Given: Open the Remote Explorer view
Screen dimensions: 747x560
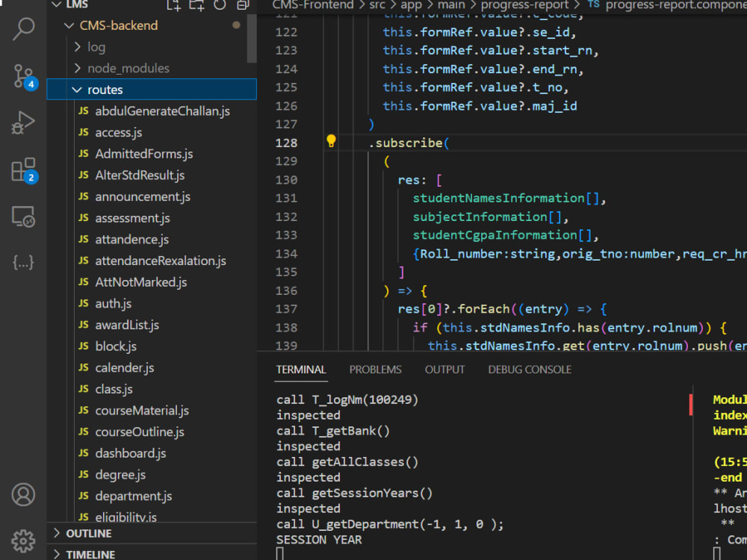Looking at the screenshot, I should tap(22, 217).
